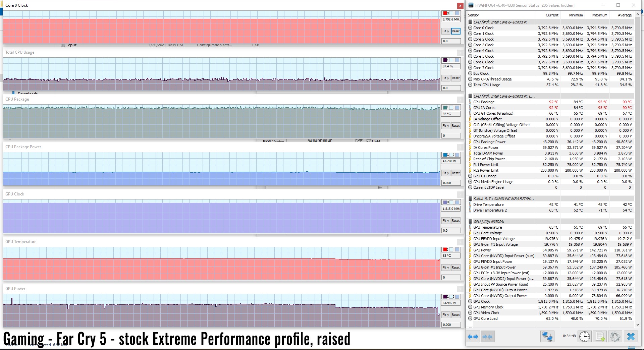Open the remote network monitoring icon
Image resolution: width=644 pixels, height=350 pixels.
click(547, 337)
